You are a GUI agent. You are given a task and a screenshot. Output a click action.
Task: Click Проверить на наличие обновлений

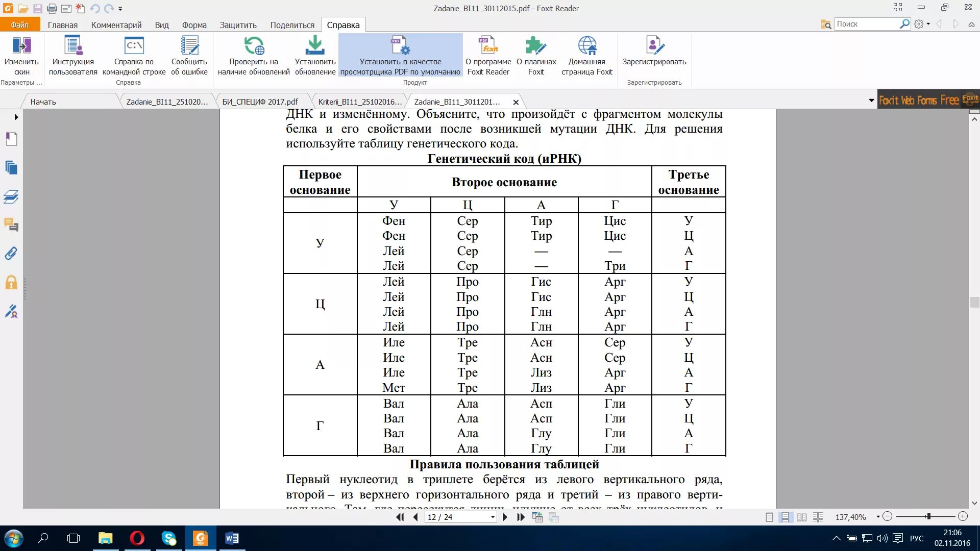254,55
